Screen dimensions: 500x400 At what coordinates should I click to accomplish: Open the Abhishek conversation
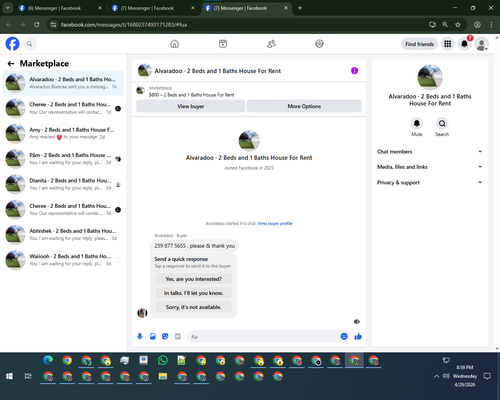point(63,235)
